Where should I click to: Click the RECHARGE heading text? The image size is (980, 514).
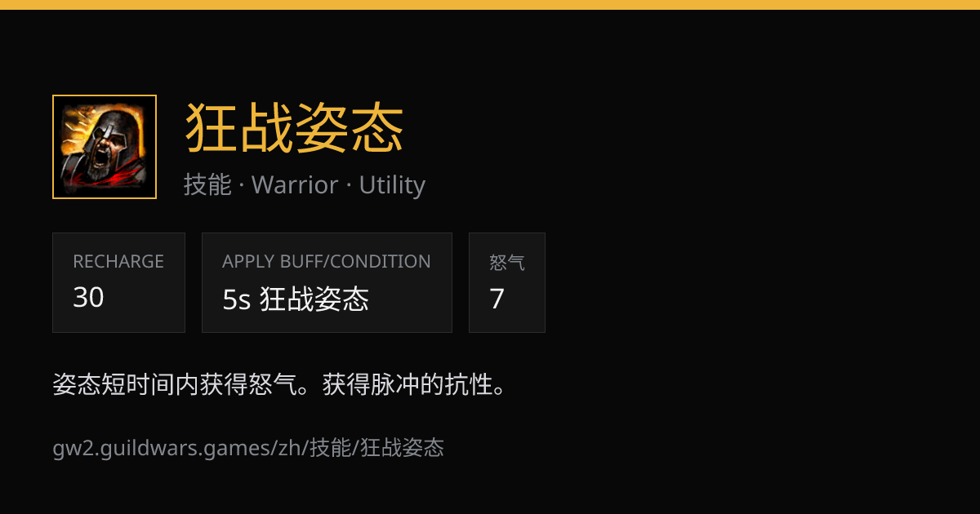(x=118, y=262)
